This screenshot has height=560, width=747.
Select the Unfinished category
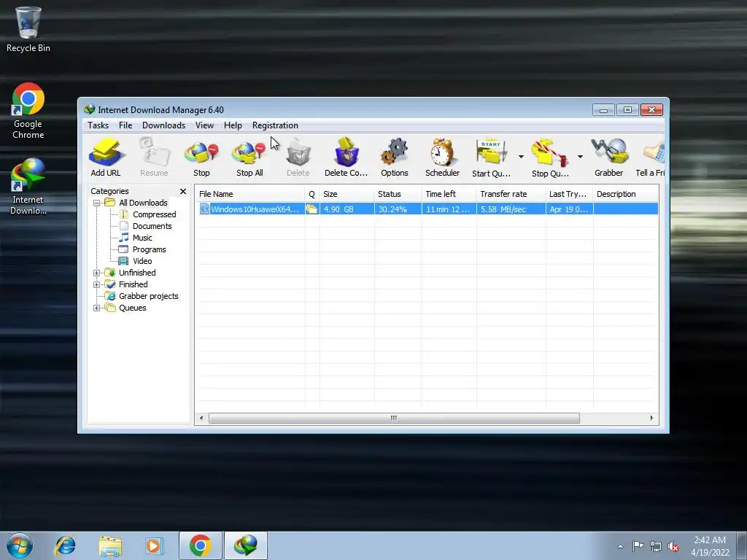click(x=137, y=273)
